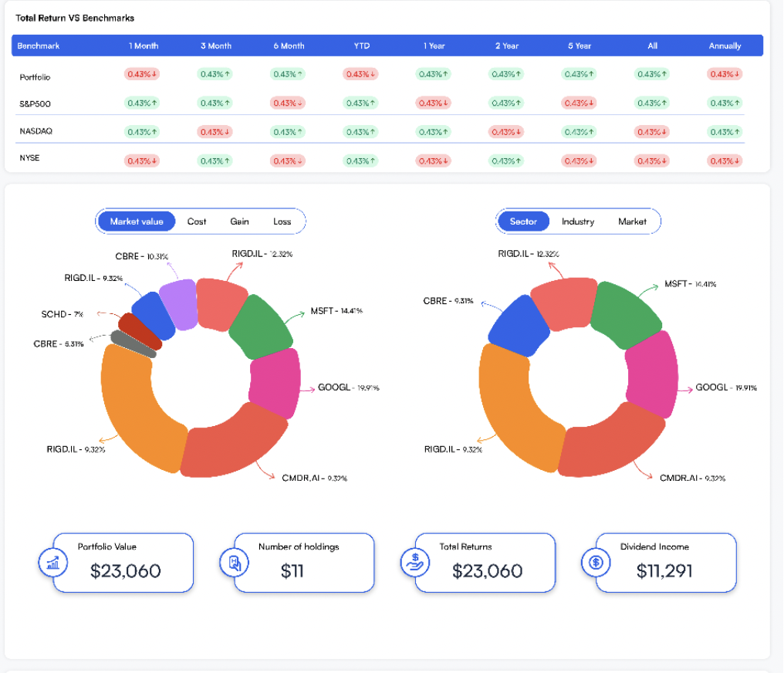784x673 pixels.
Task: Switch to the Gain tab
Action: [x=239, y=222]
